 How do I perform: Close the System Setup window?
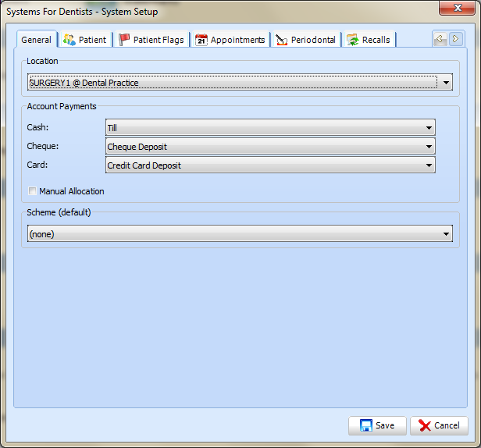coord(457,8)
